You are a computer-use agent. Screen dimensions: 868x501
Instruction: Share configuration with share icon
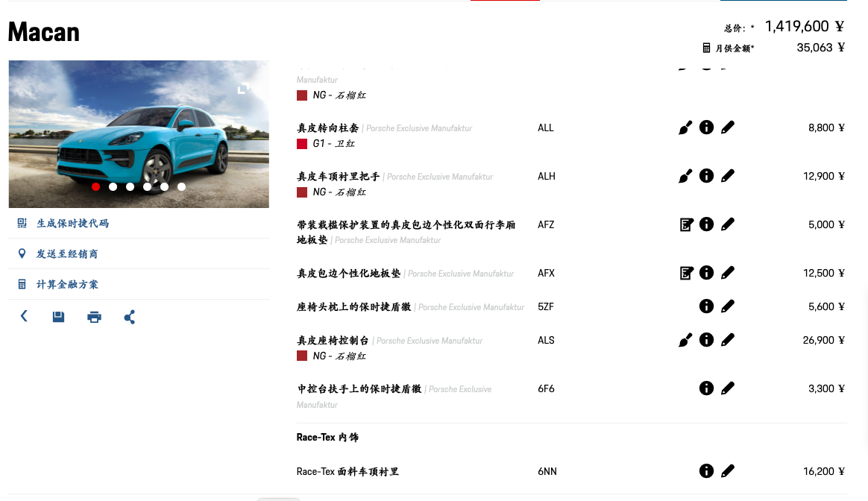coord(130,317)
